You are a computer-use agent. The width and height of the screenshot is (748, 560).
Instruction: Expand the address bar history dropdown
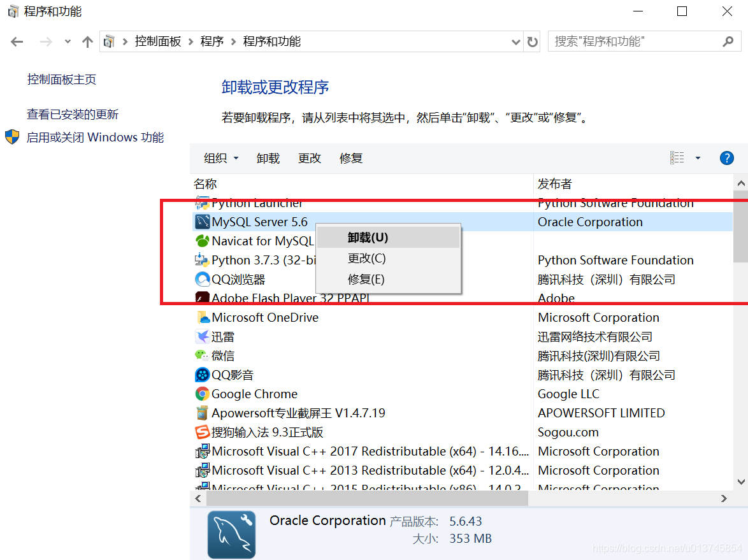(x=515, y=42)
